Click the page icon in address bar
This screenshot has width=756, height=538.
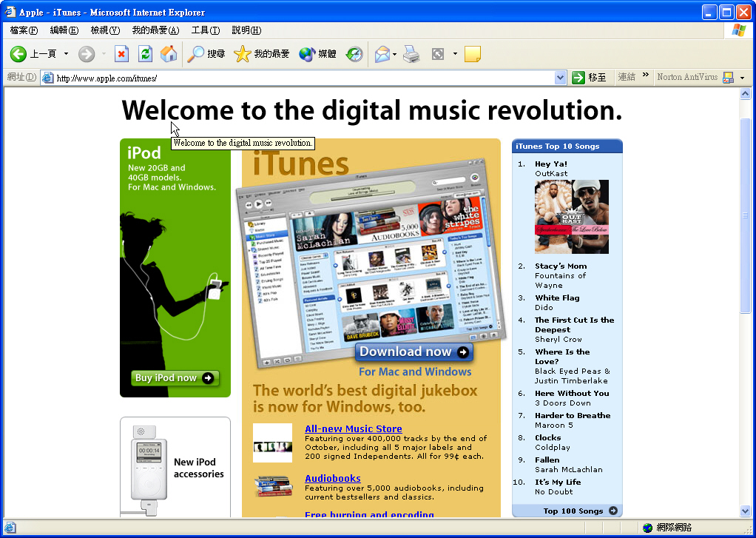(47, 77)
